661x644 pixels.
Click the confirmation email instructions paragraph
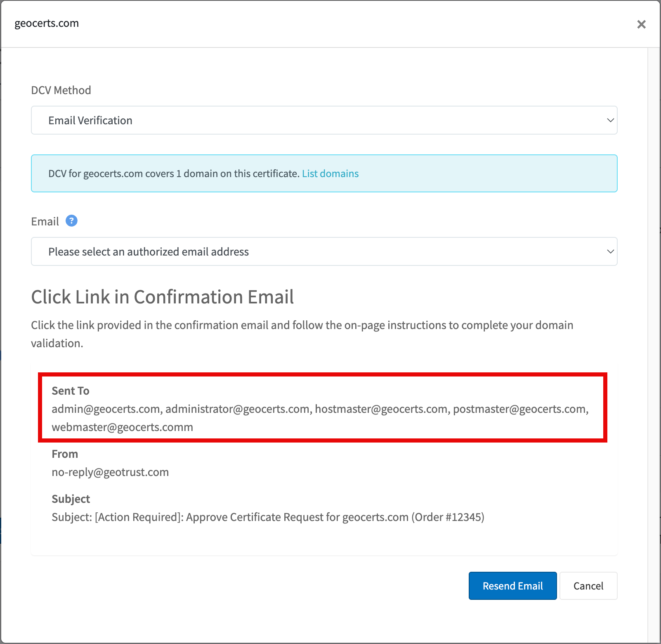[302, 334]
